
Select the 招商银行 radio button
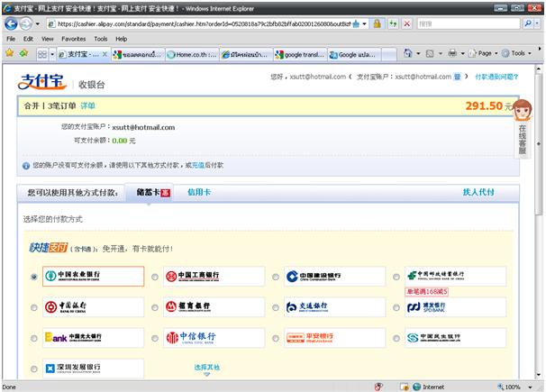pyautogui.click(x=155, y=308)
